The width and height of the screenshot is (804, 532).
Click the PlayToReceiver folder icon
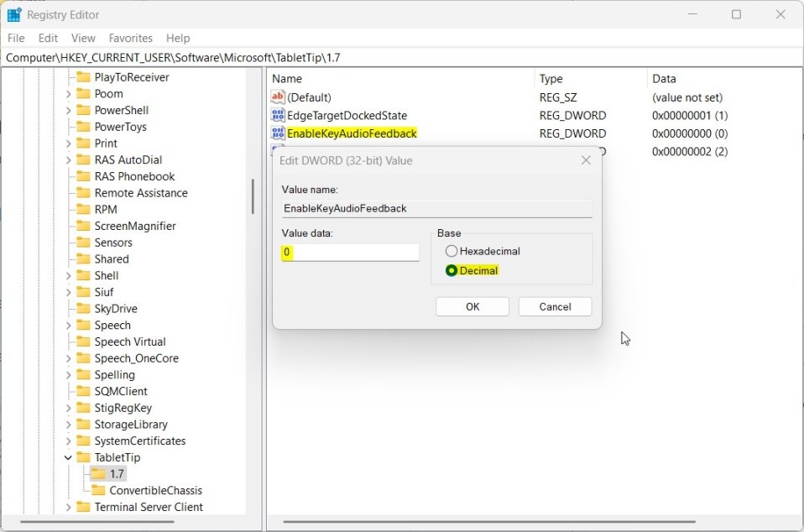(x=82, y=77)
